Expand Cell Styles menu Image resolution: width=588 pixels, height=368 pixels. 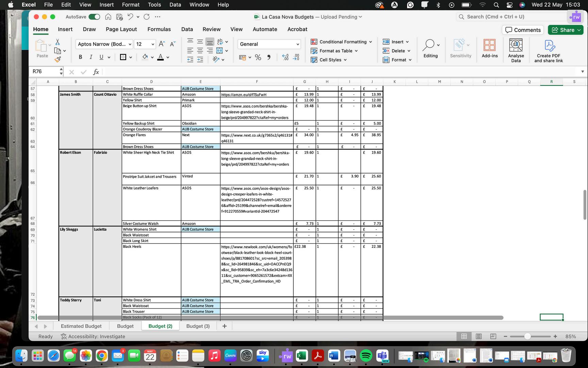[x=329, y=60]
